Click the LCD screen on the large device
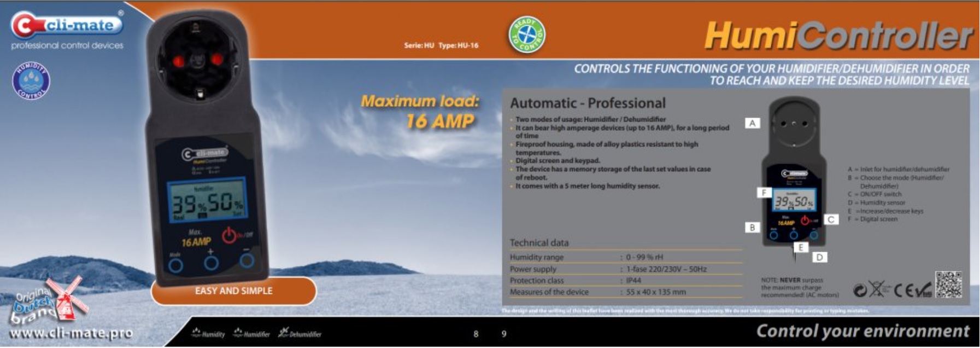980x348 pixels. pyautogui.click(x=207, y=200)
